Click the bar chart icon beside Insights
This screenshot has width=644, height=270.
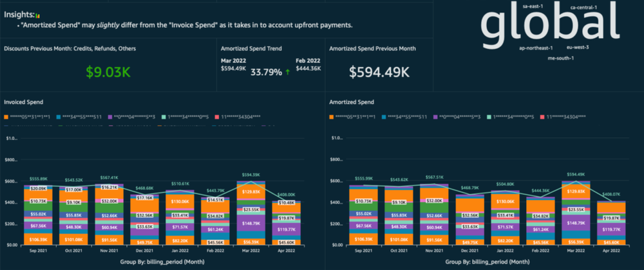tap(37, 15)
